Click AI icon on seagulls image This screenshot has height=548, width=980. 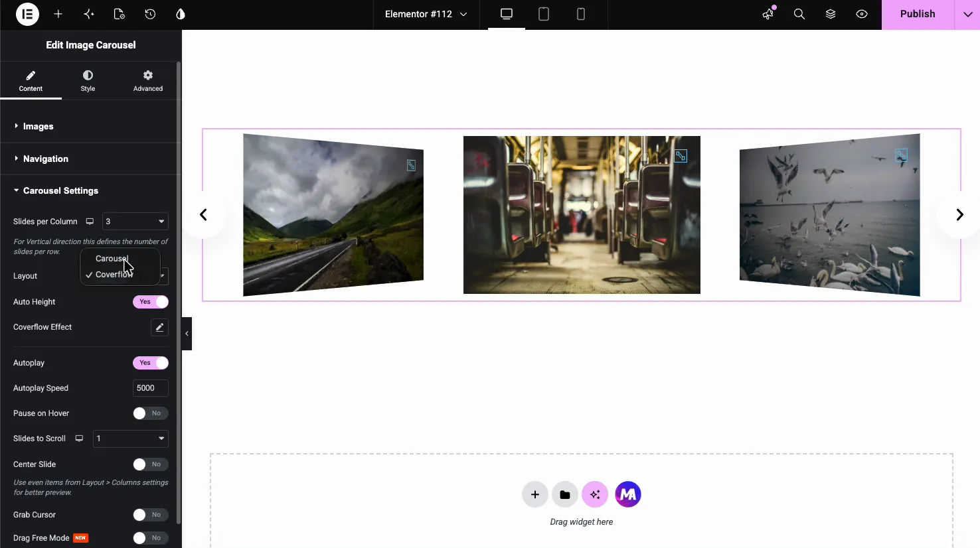901,155
